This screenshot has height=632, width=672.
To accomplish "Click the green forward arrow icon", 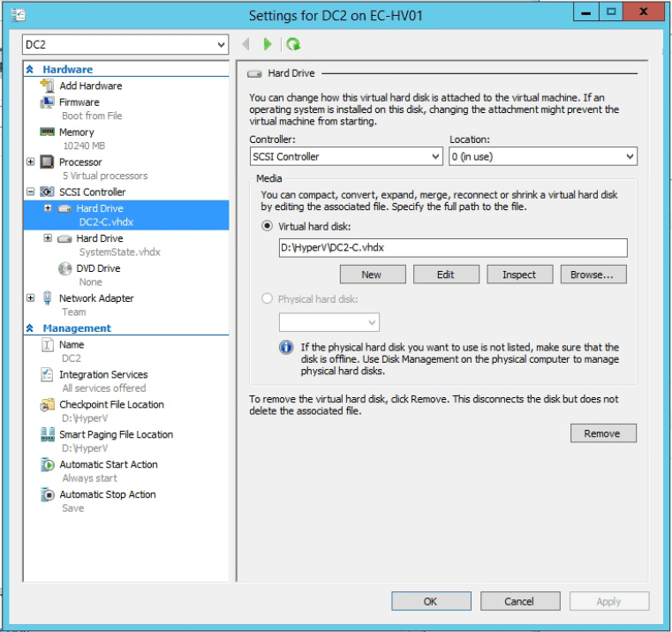I will tap(268, 44).
